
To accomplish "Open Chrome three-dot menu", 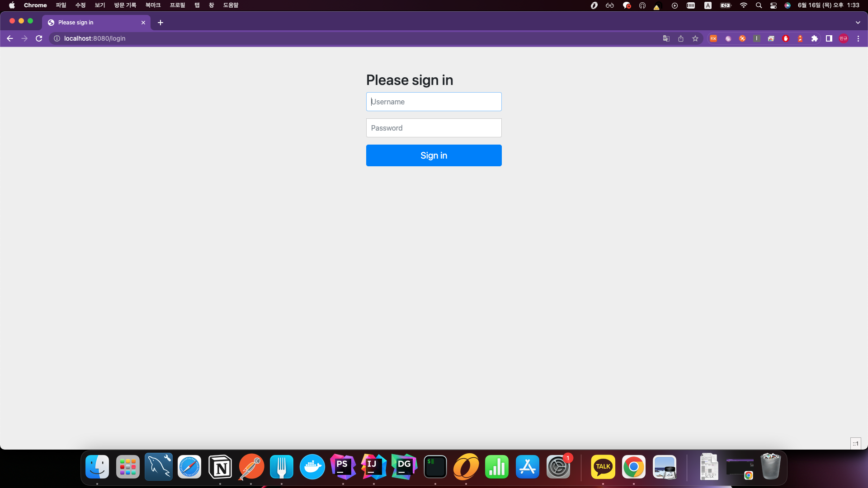I will coord(858,38).
